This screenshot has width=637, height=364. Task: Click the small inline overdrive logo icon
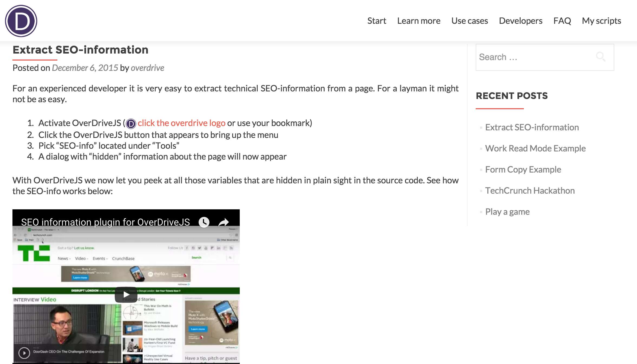[131, 124]
